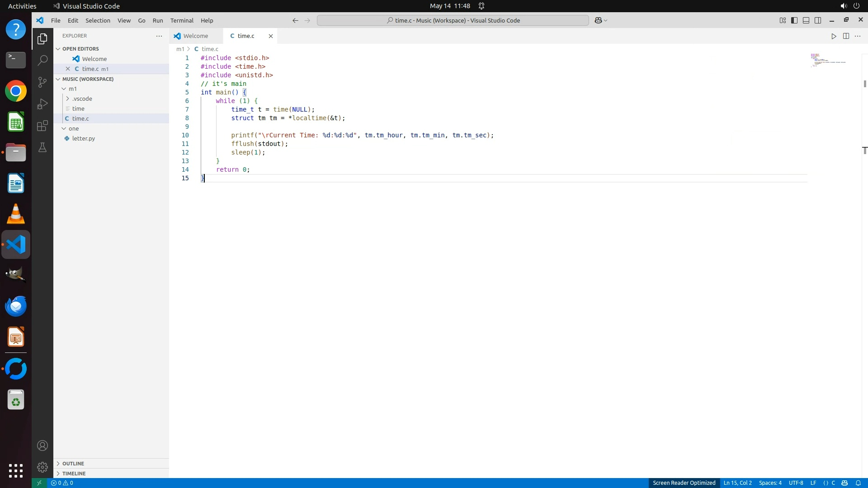Viewport: 868px width, 488px height.
Task: Open the Source Control view
Action: [x=42, y=82]
